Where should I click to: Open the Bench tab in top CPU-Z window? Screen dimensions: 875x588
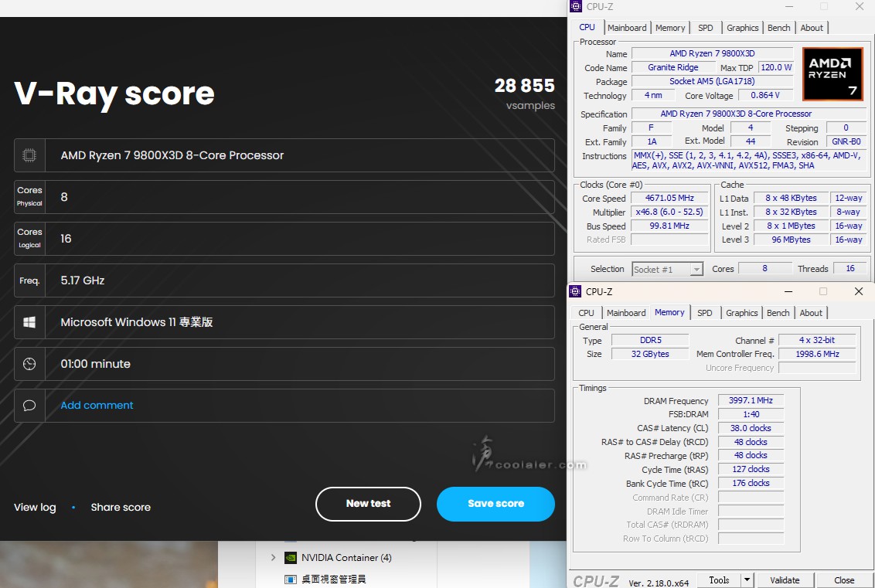click(778, 28)
